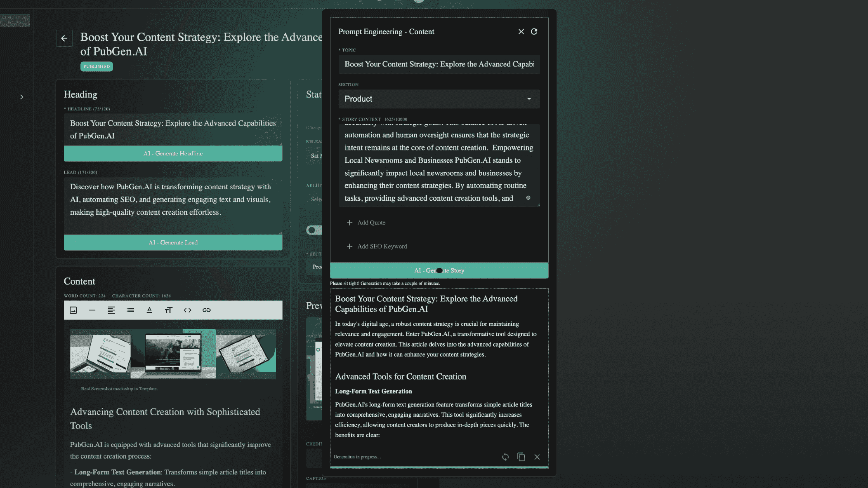868x488 pixels.
Task: Click the AI - Generate Story button
Action: (439, 270)
